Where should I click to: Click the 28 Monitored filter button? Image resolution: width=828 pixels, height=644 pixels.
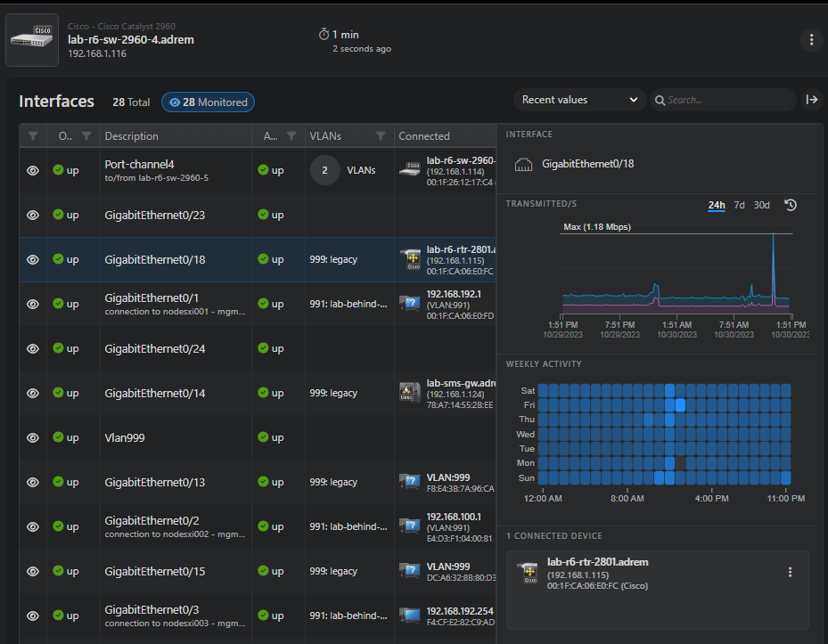click(208, 102)
